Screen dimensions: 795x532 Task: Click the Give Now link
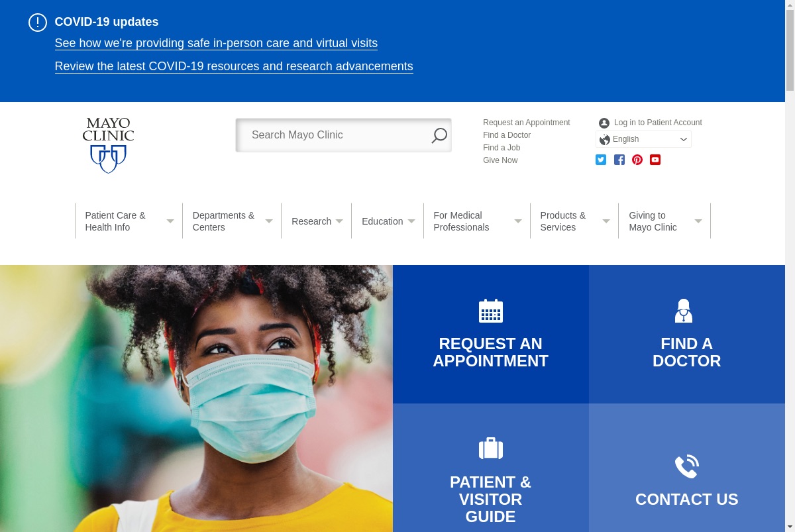[x=500, y=160]
